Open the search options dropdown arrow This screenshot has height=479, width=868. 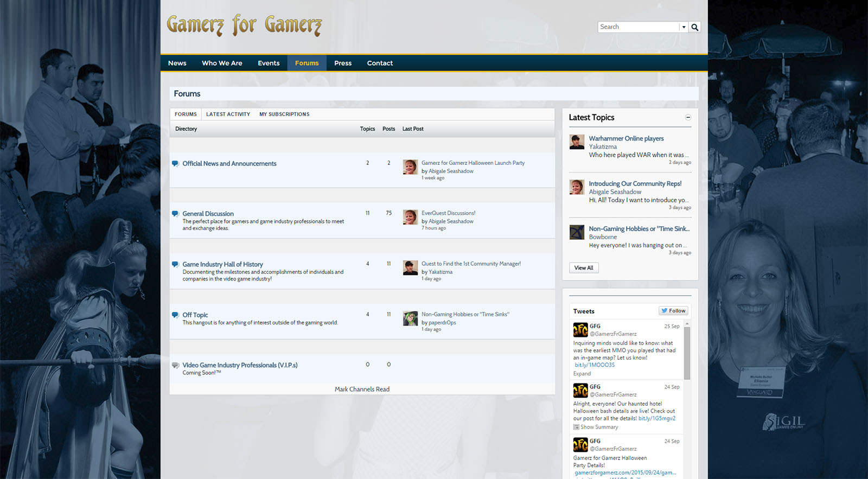tap(684, 27)
